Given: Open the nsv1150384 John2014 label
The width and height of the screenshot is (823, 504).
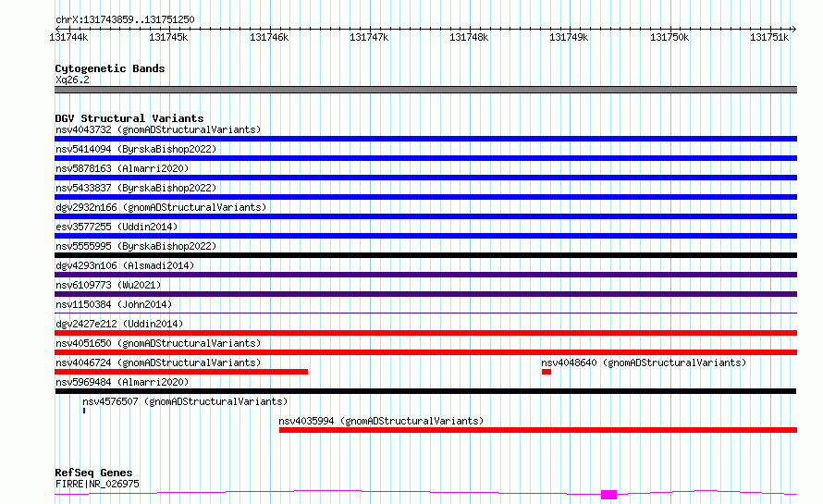Looking at the screenshot, I should point(114,304).
